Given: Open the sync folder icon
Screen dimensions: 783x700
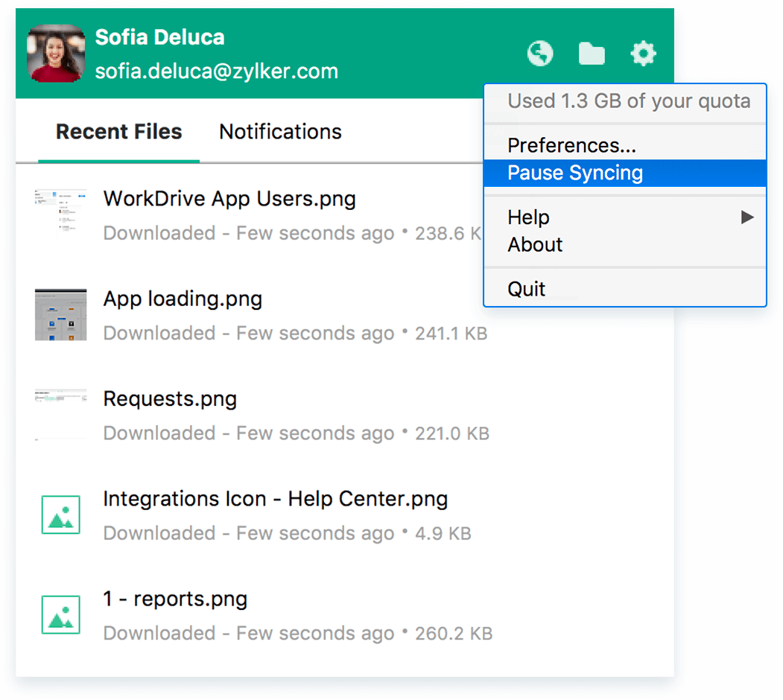Looking at the screenshot, I should point(592,54).
